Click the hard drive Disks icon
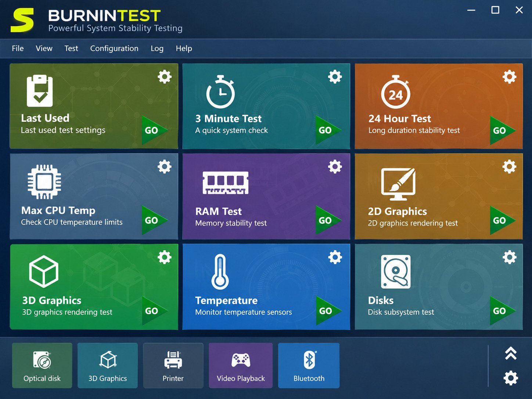 pos(396,272)
